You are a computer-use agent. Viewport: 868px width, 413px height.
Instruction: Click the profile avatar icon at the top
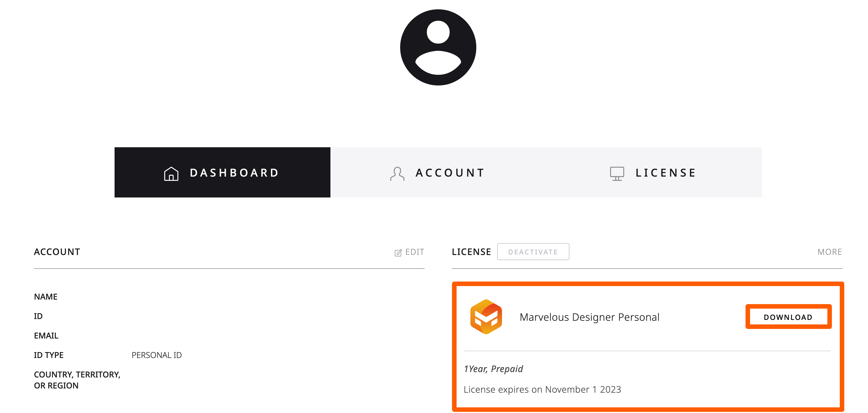point(437,47)
